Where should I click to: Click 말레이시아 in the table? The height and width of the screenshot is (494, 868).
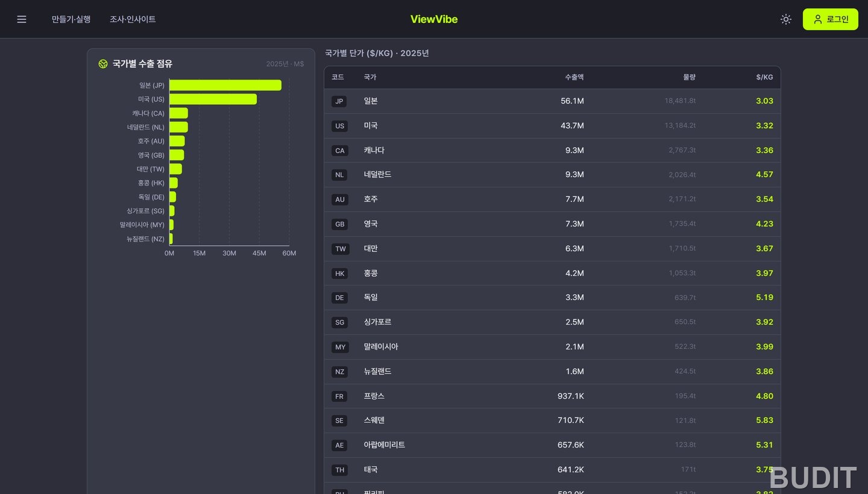tap(381, 347)
